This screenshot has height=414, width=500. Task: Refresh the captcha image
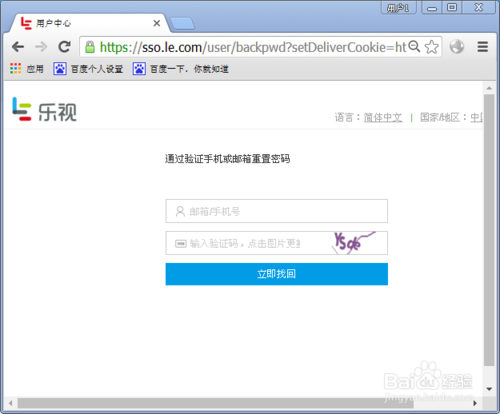pyautogui.click(x=354, y=243)
